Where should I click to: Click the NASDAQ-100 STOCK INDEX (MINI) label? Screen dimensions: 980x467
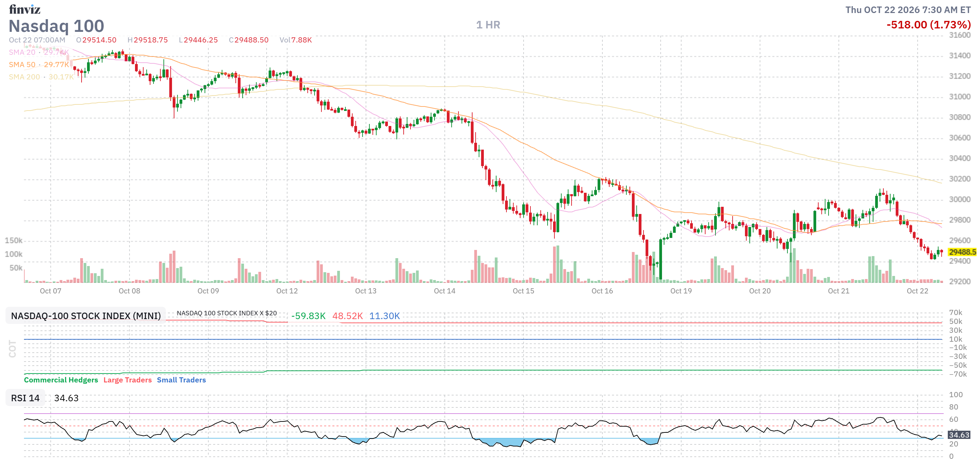coord(86,315)
